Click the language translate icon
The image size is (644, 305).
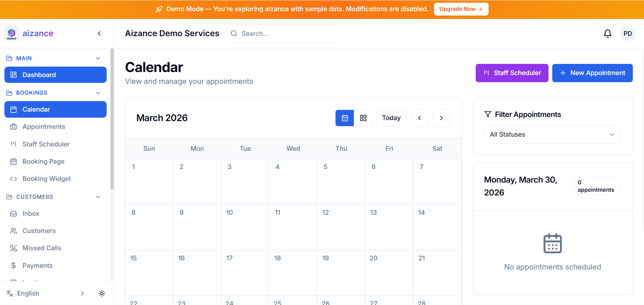10,293
